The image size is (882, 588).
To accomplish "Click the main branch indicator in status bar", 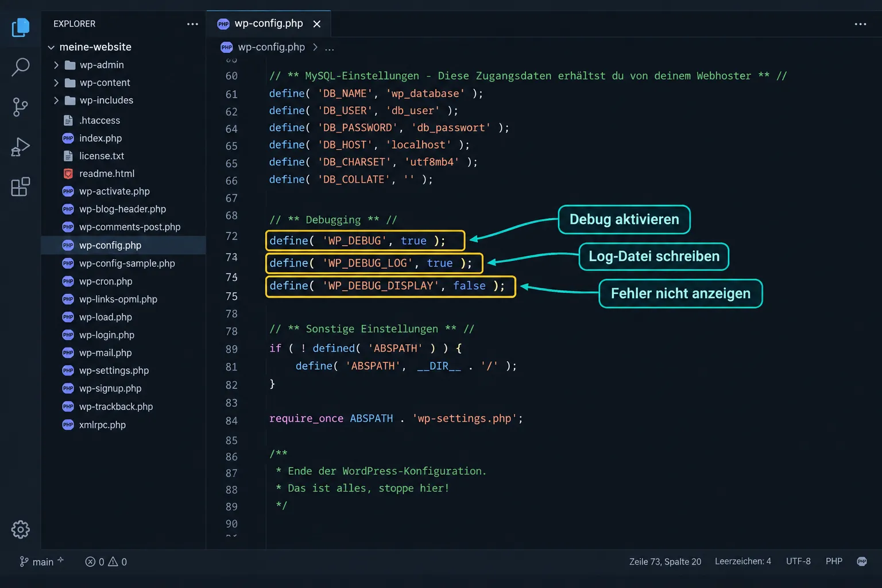I will 42,562.
